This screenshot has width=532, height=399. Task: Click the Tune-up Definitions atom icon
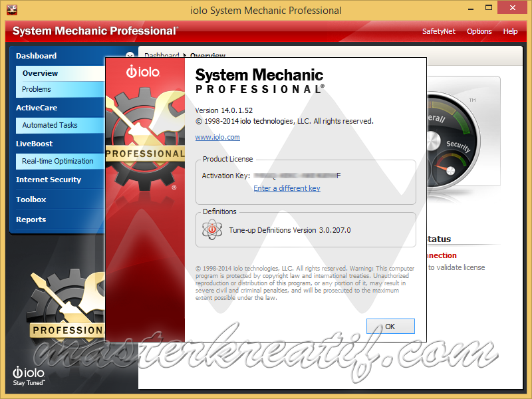pos(212,229)
